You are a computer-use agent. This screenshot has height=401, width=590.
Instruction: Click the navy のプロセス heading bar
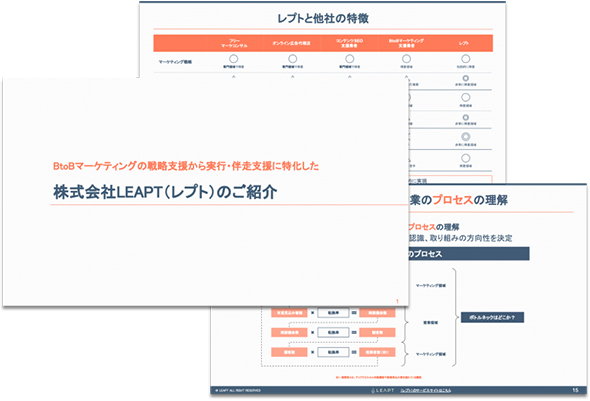469,254
